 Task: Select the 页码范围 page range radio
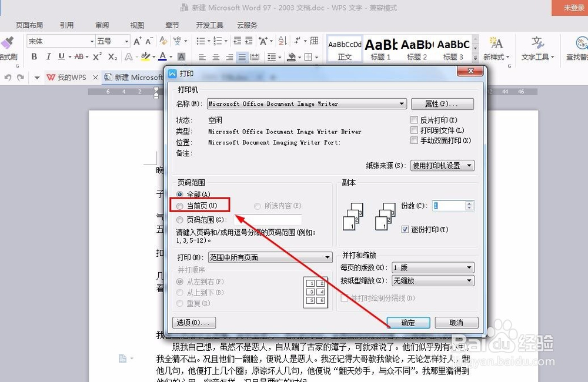(x=179, y=220)
